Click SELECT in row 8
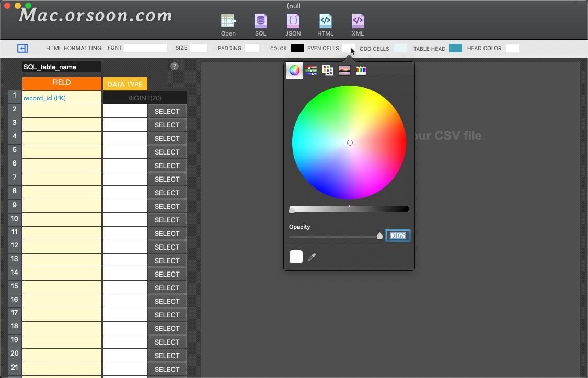Viewport: 588px width, 378px height. pyautogui.click(x=167, y=193)
